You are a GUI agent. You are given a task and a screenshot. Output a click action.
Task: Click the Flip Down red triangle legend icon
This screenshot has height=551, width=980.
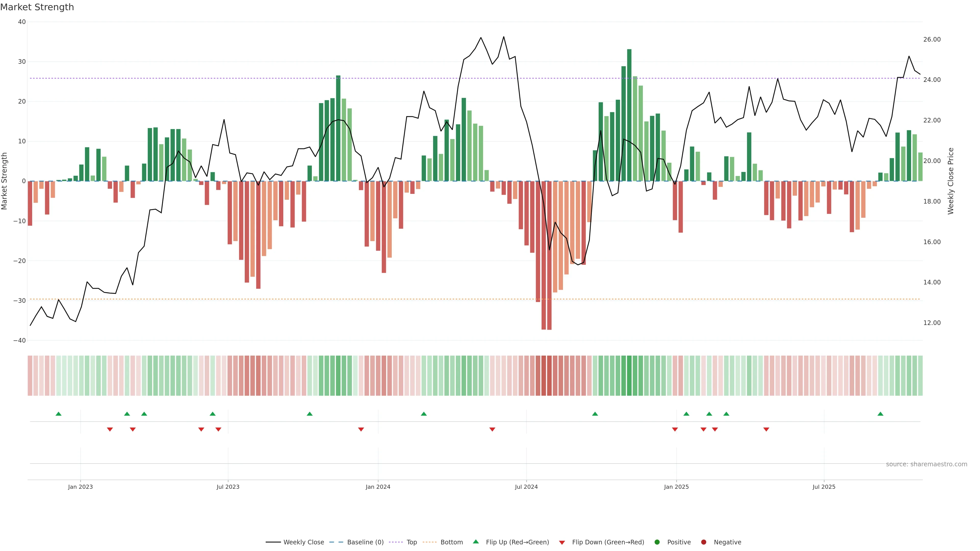coord(562,543)
